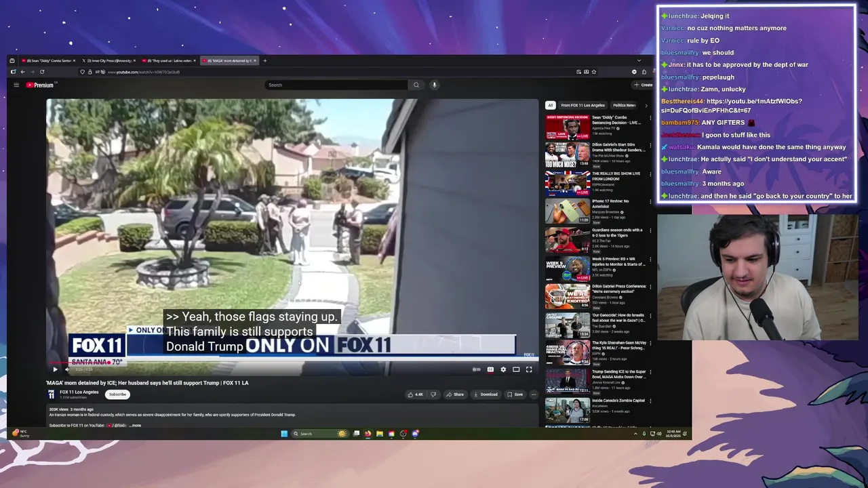The height and width of the screenshot is (488, 868).
Task: Select From FOX 11 Los Angeles chip
Action: click(x=583, y=105)
